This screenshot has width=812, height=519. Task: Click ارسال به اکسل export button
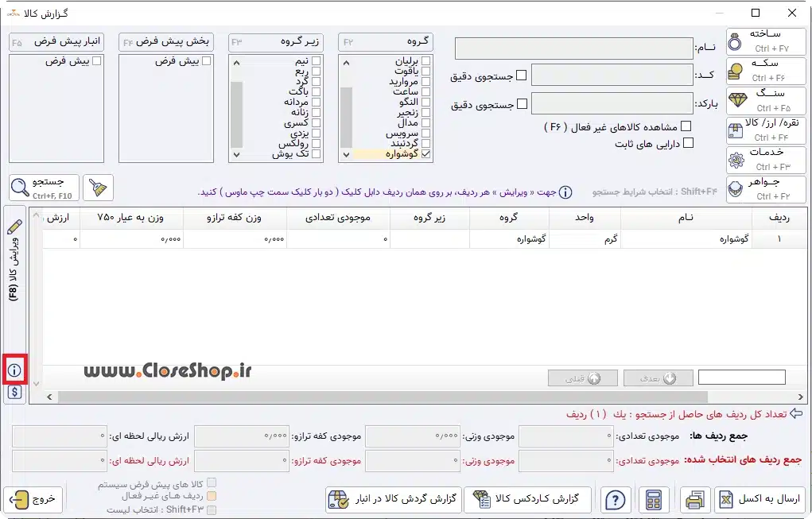pos(760,500)
